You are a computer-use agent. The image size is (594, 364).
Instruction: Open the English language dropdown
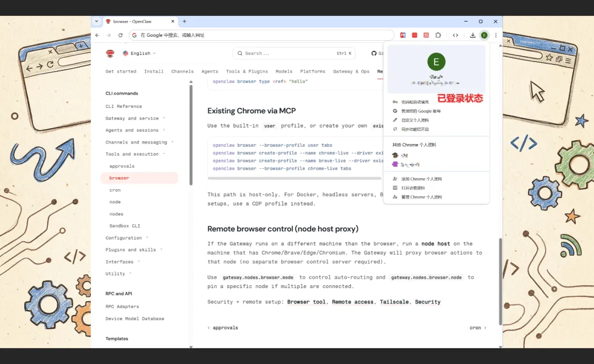coord(139,53)
